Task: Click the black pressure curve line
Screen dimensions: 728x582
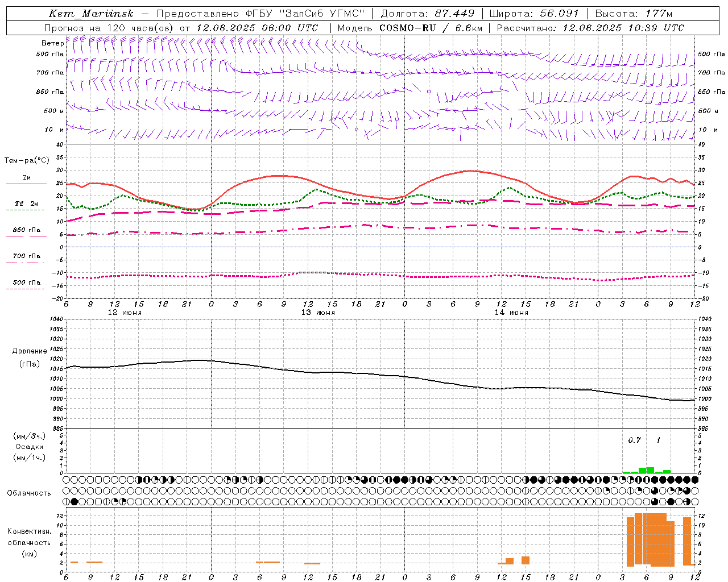Action: [380, 375]
